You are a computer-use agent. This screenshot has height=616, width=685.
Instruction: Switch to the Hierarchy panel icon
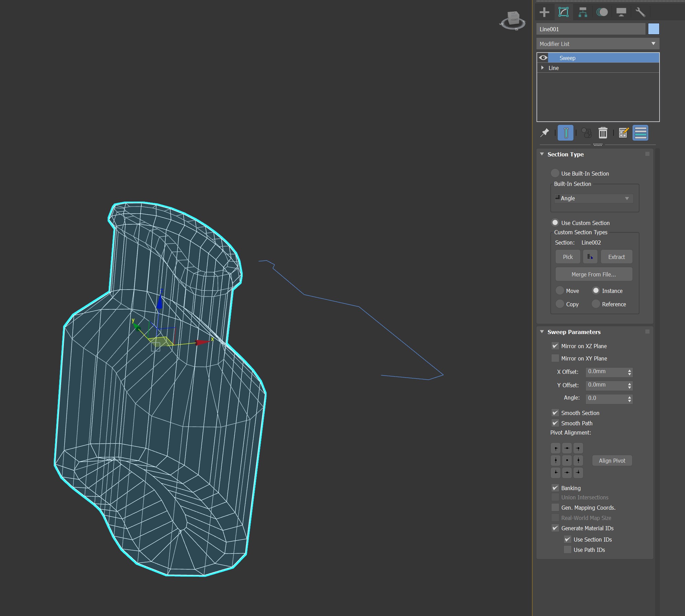coord(583,12)
